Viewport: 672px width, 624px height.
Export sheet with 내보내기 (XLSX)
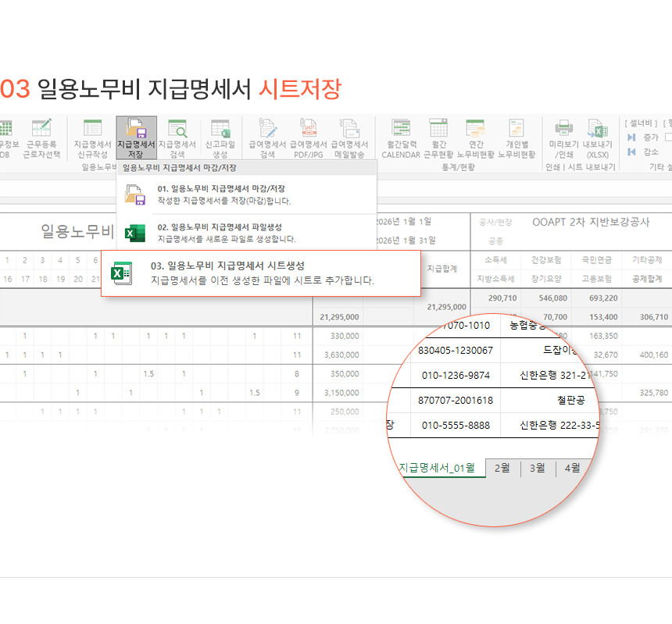click(597, 137)
